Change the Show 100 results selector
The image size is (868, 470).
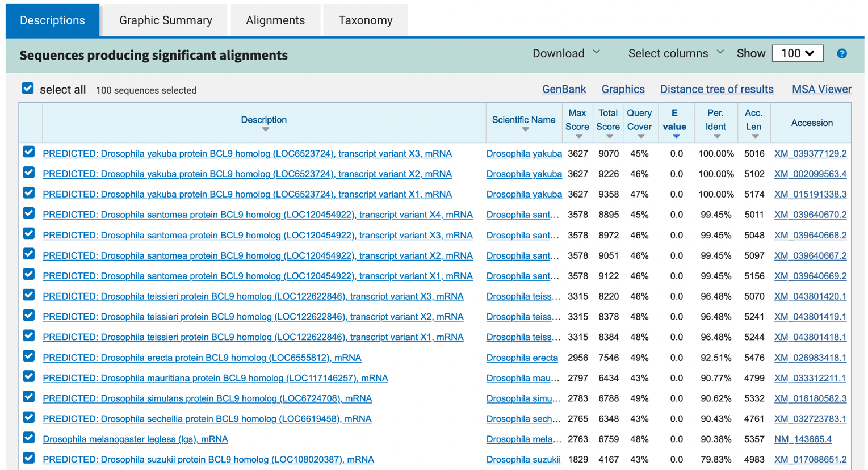click(798, 53)
